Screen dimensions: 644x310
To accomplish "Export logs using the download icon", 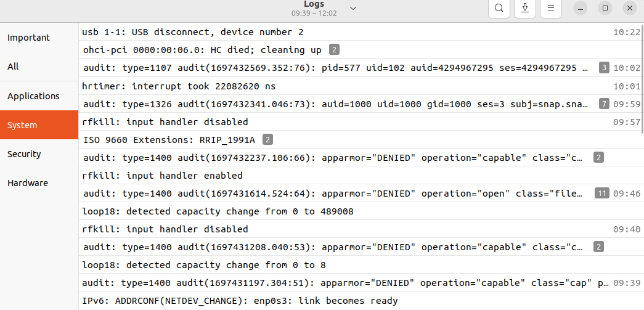I will pos(525,8).
